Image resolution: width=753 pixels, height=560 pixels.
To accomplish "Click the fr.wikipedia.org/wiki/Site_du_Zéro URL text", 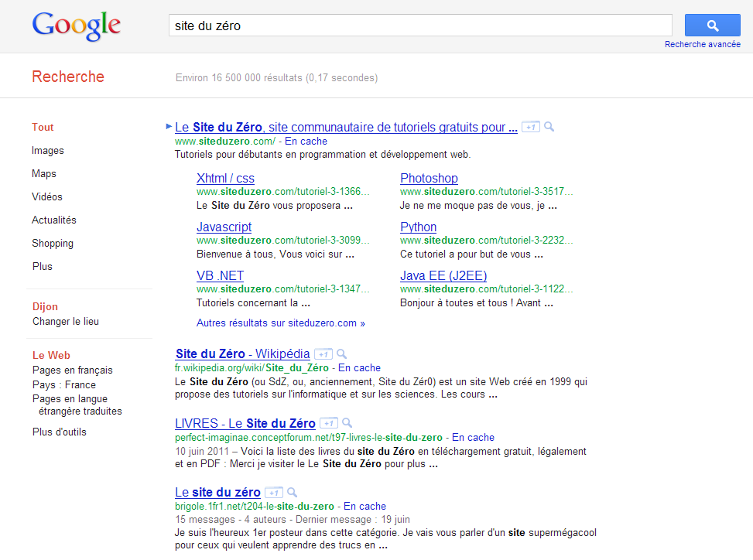I will click(252, 367).
